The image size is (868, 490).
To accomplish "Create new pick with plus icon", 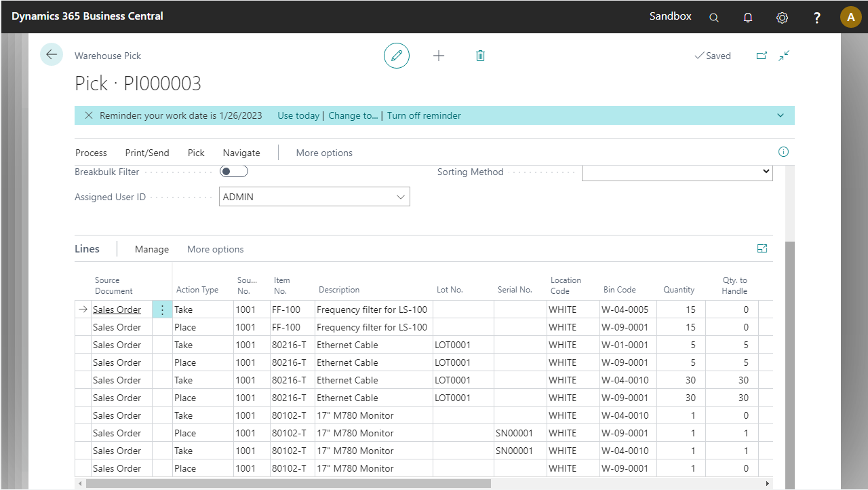I will (439, 56).
